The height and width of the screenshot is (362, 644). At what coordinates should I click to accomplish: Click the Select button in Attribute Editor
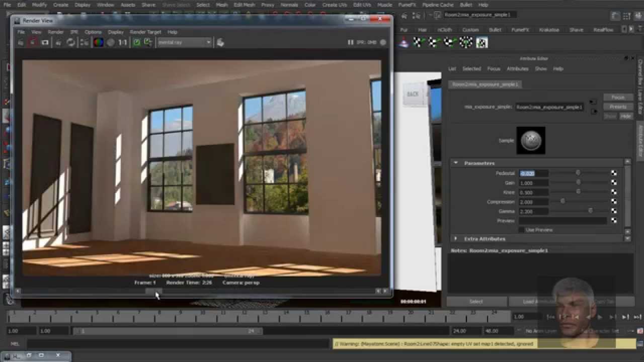coord(476,302)
